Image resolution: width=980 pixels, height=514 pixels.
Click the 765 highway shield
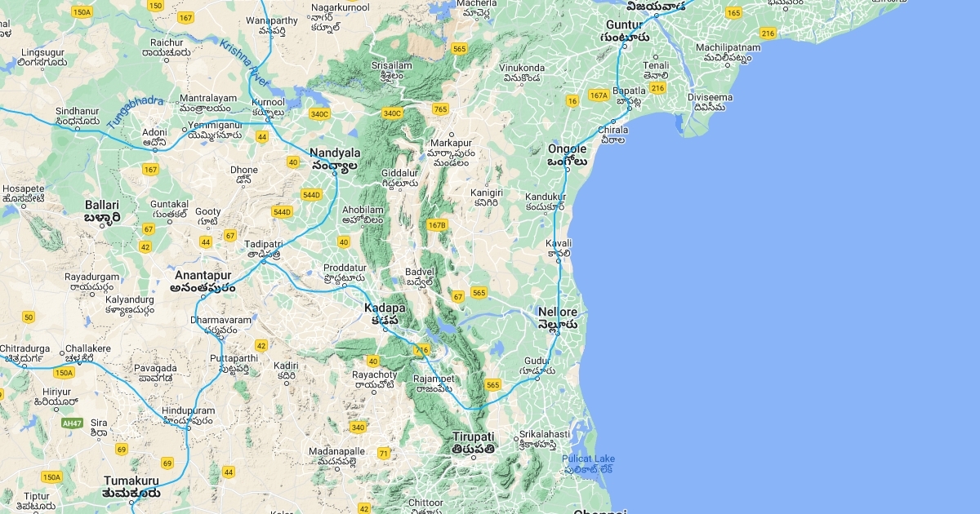(x=441, y=109)
